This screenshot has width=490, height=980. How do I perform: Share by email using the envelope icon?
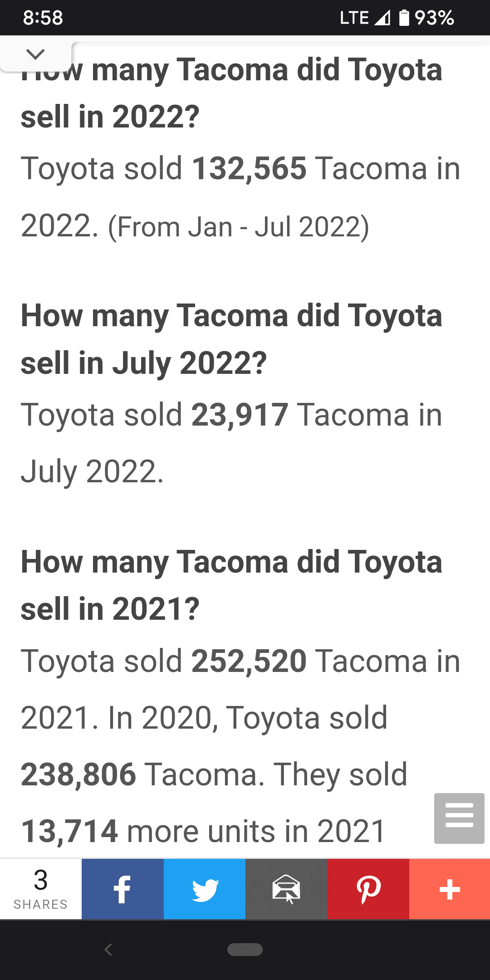coord(286,889)
